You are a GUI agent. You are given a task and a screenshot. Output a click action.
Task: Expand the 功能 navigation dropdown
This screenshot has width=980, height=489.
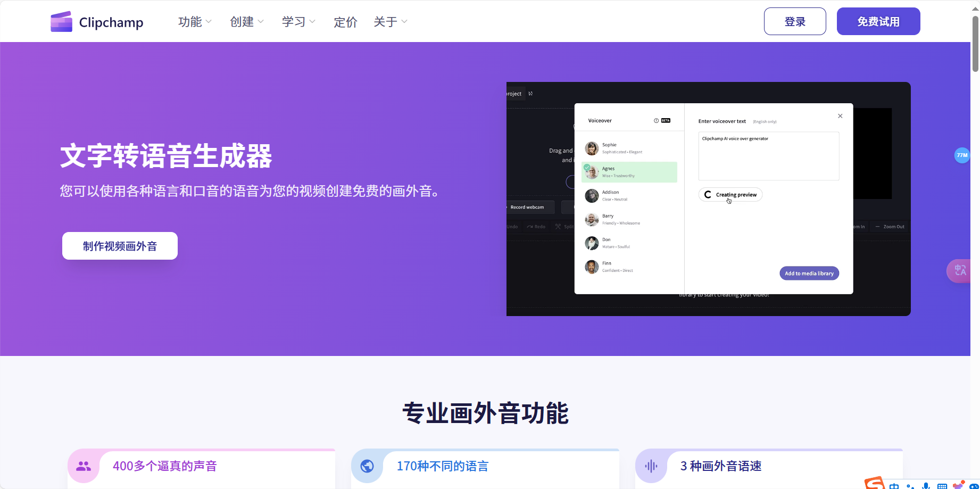194,21
